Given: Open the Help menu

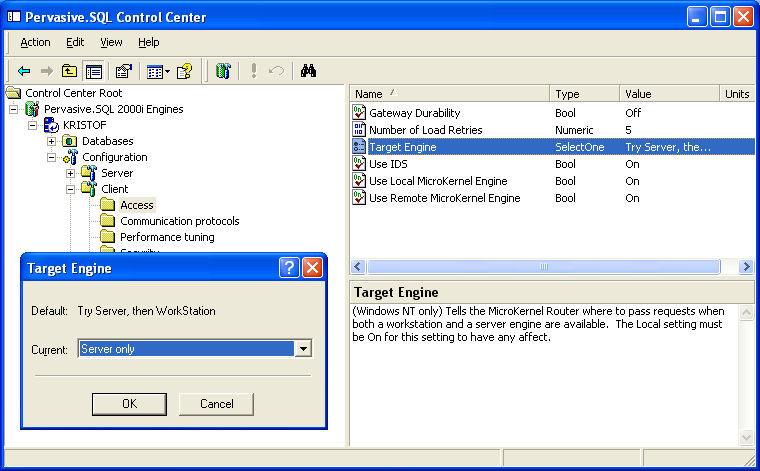Looking at the screenshot, I should pos(148,42).
